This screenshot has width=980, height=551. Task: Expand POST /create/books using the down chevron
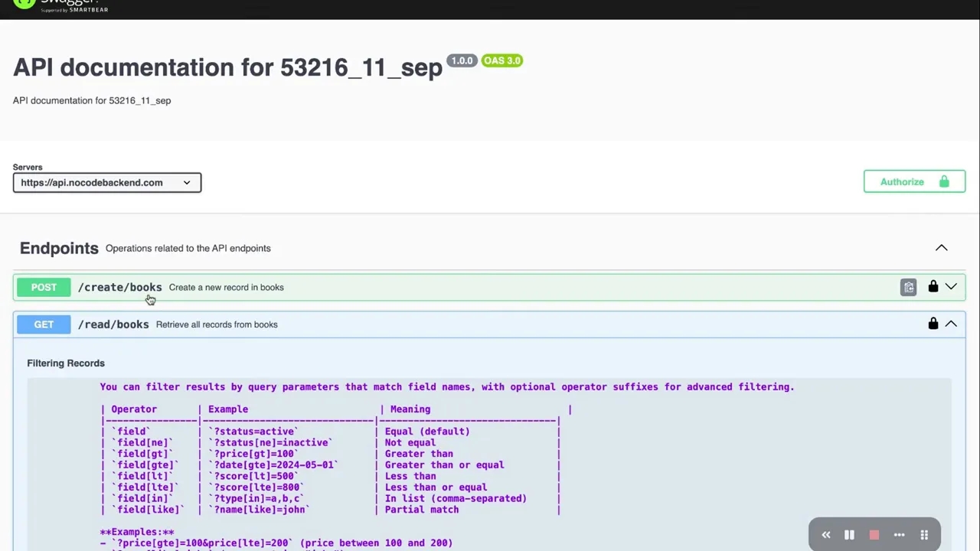point(951,287)
